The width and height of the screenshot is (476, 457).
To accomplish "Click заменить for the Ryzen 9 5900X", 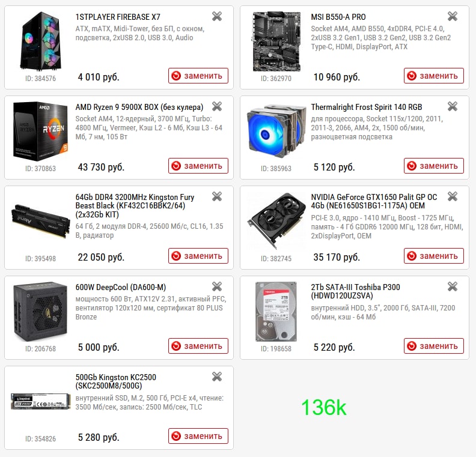I will pyautogui.click(x=198, y=166).
